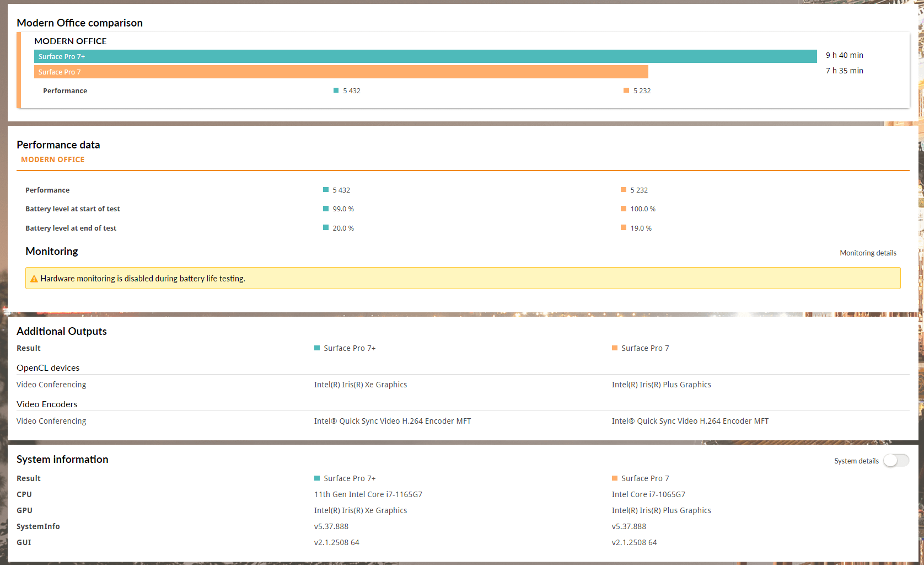The image size is (924, 565).
Task: Click the orange swatch beside 100.0 %
Action: click(624, 209)
